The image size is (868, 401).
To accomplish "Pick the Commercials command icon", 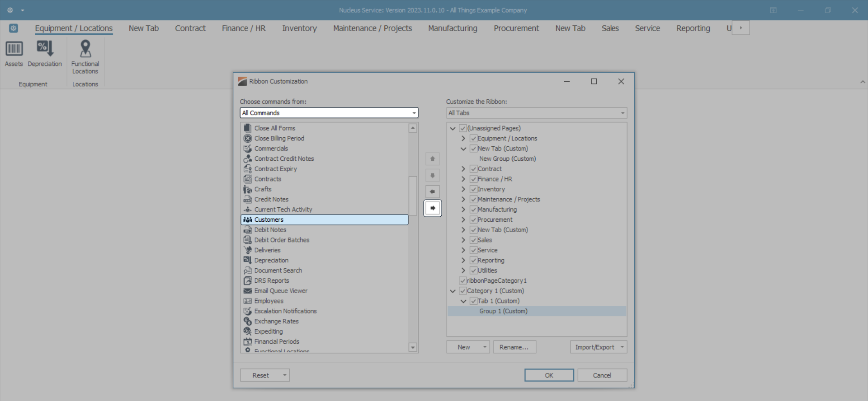I will 248,149.
